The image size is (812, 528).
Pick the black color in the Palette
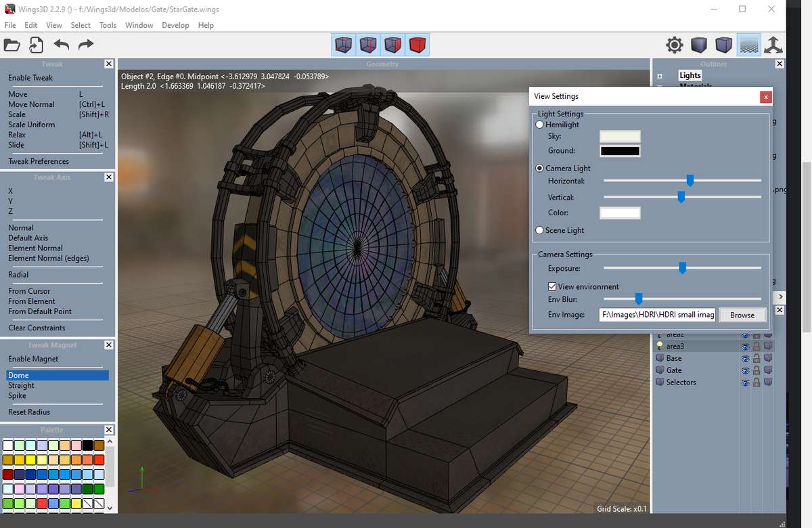pos(87,445)
